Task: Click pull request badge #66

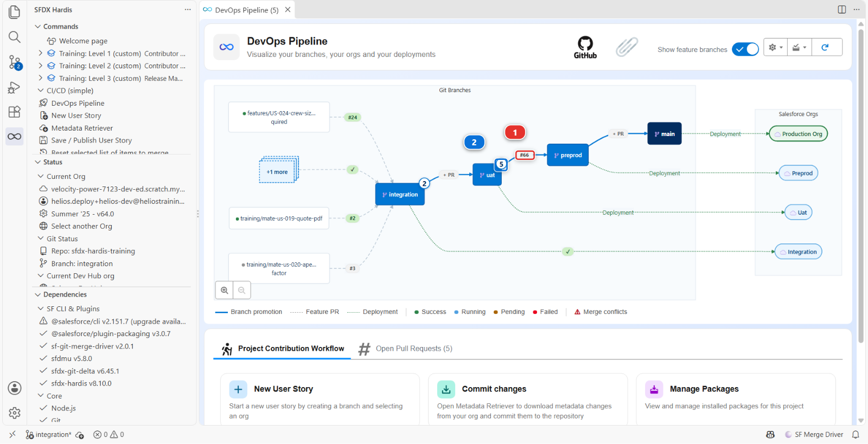Action: 525,155
